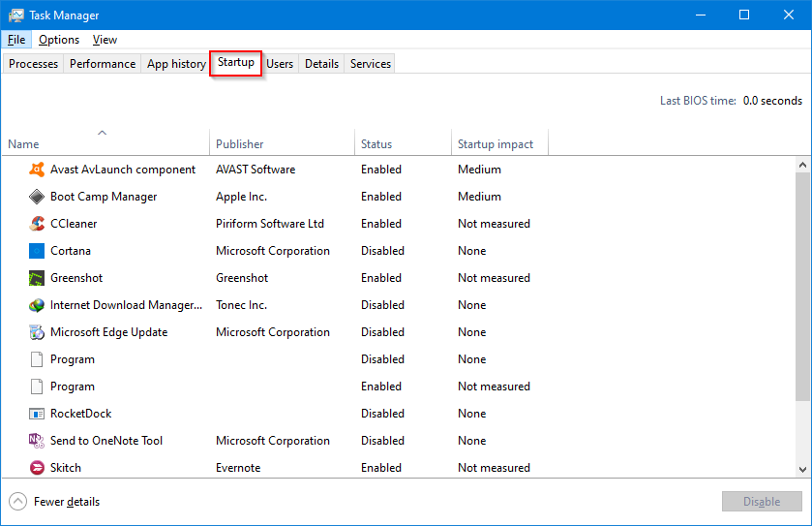The width and height of the screenshot is (812, 526).
Task: Sort by the Name column header
Action: [105, 143]
